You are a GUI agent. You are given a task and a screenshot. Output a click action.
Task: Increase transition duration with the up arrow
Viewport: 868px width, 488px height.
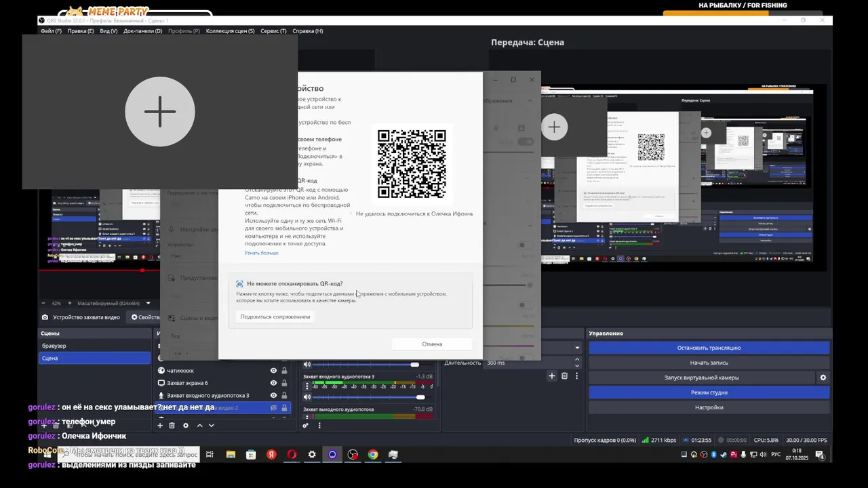pos(578,361)
